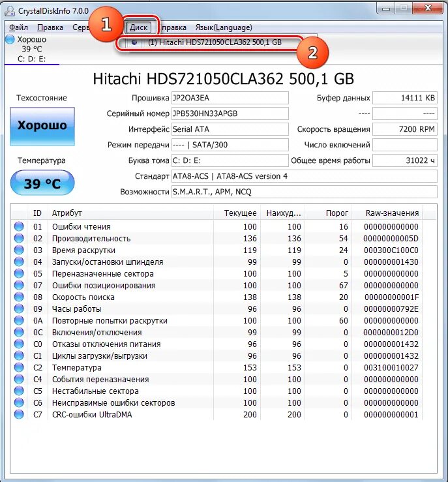Click status orb for Ошибки чтения row

pyautogui.click(x=19, y=226)
